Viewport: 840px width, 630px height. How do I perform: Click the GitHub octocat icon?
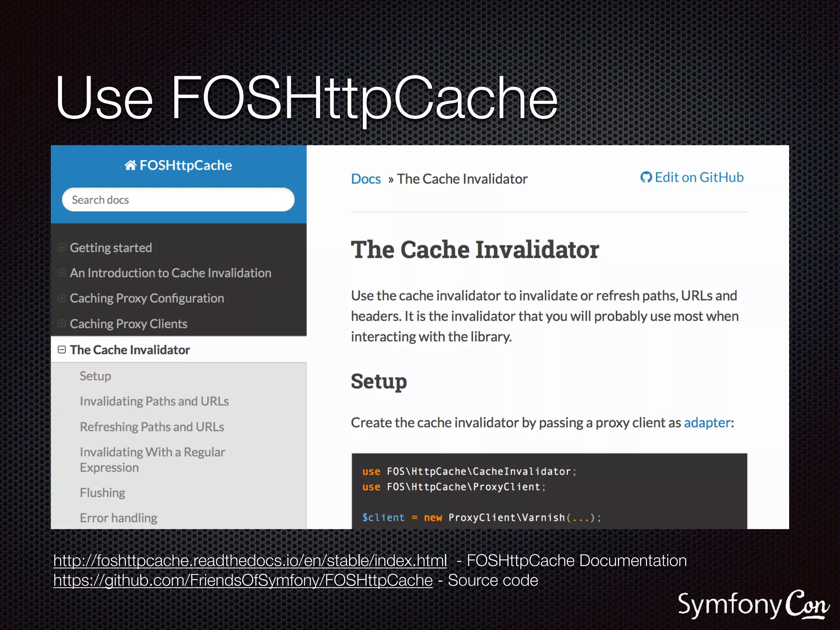click(x=646, y=178)
